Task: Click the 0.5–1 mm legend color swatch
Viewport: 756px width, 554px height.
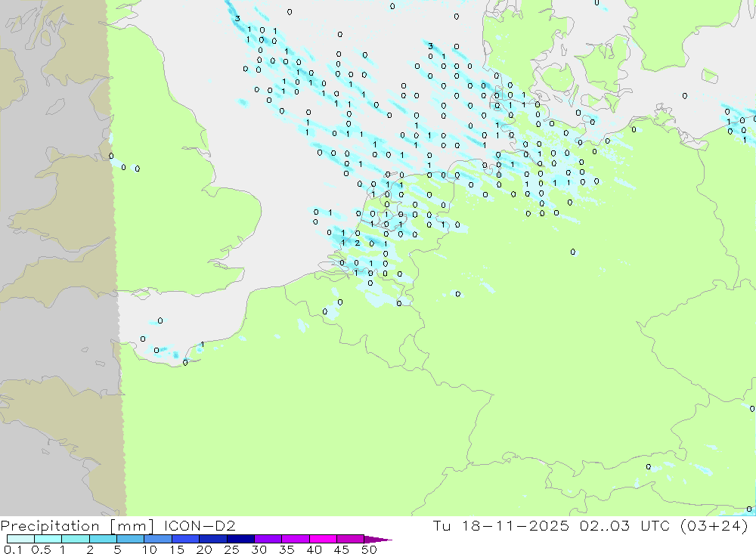Action: pos(48,539)
